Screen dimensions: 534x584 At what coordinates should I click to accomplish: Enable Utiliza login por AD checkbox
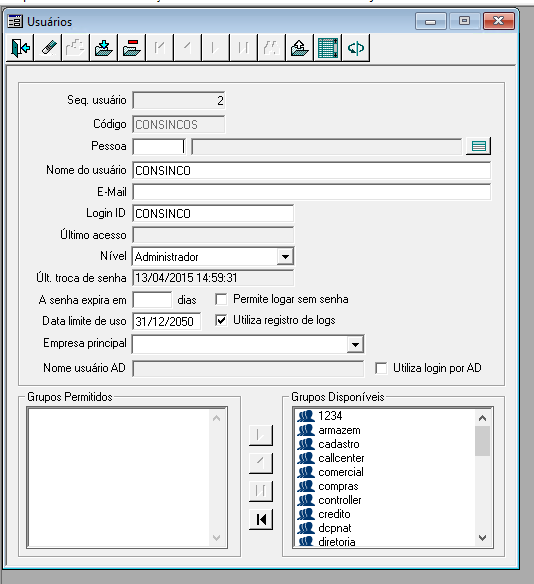(381, 368)
